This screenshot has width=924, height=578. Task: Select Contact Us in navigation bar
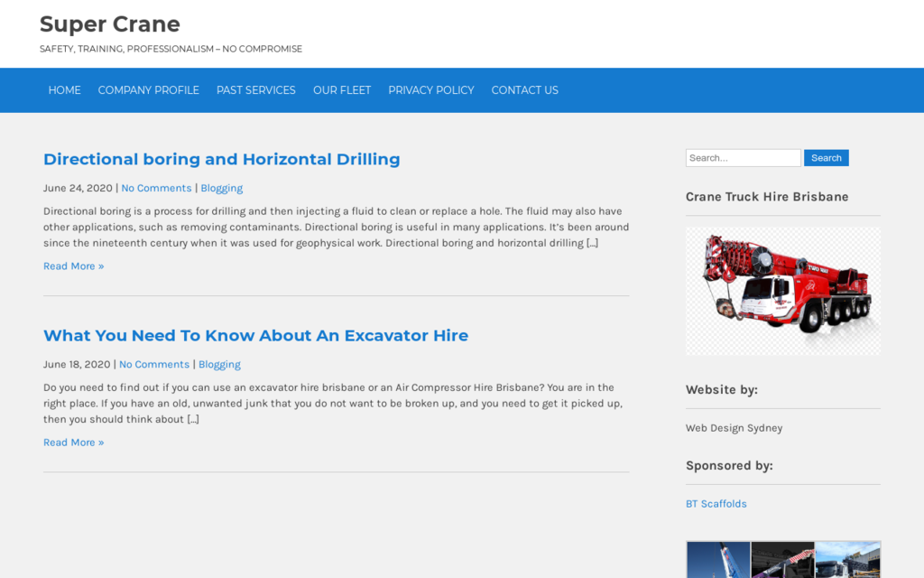click(x=524, y=90)
